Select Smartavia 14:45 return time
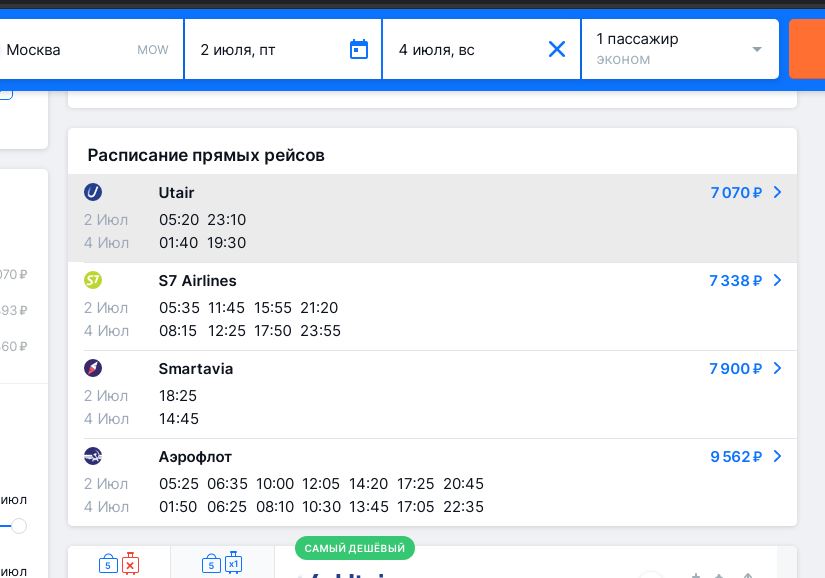 pos(179,419)
